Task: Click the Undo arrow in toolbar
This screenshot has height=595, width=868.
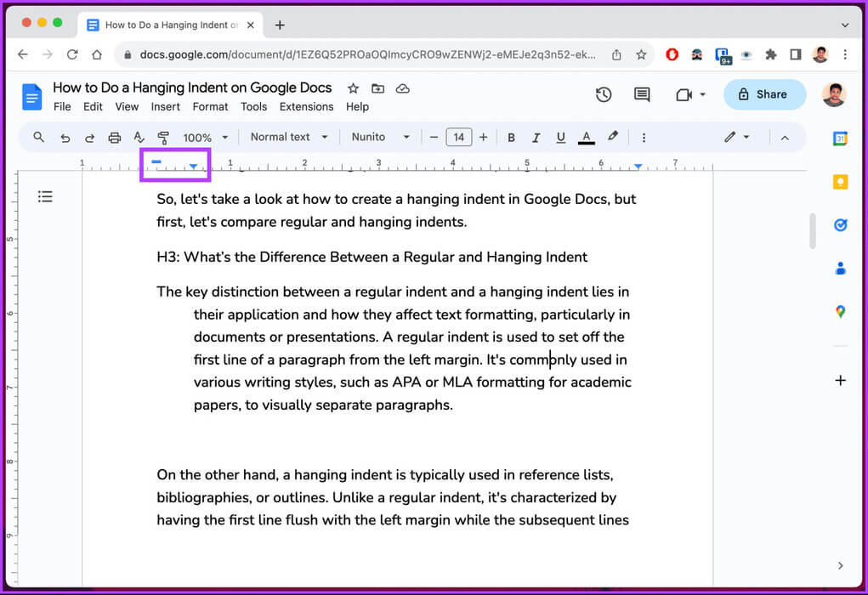Action: click(65, 138)
